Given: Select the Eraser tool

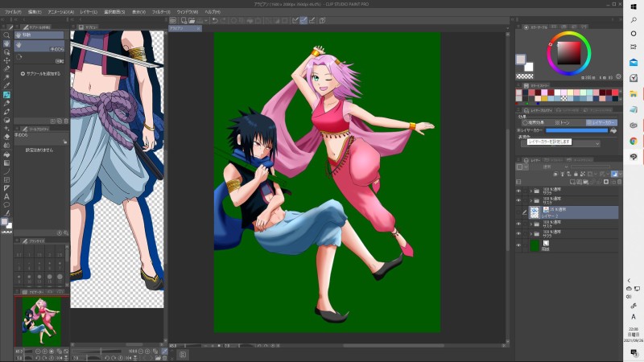Looking at the screenshot, I should 6,137.
